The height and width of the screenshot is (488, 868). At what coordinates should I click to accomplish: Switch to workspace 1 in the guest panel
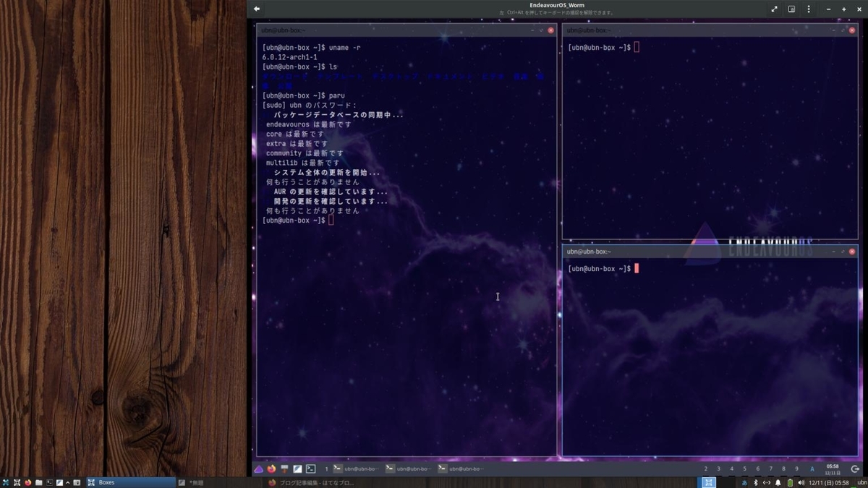326,468
